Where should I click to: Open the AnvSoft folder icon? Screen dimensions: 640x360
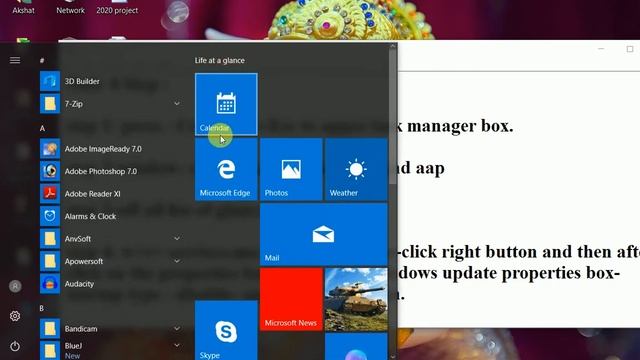point(50,238)
